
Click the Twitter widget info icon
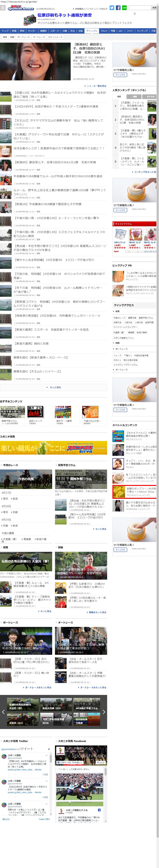[x=49, y=749]
